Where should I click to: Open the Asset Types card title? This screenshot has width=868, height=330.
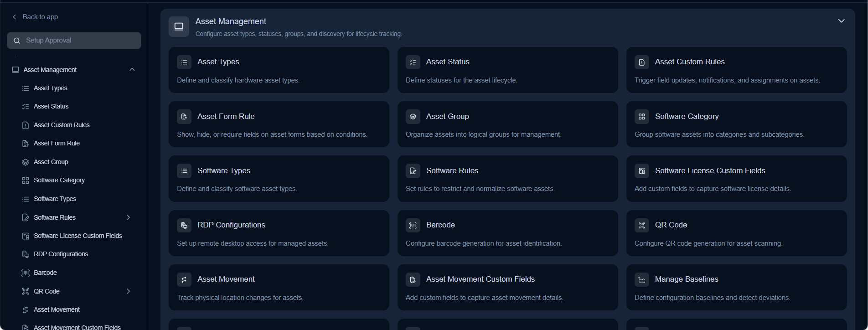pos(218,62)
